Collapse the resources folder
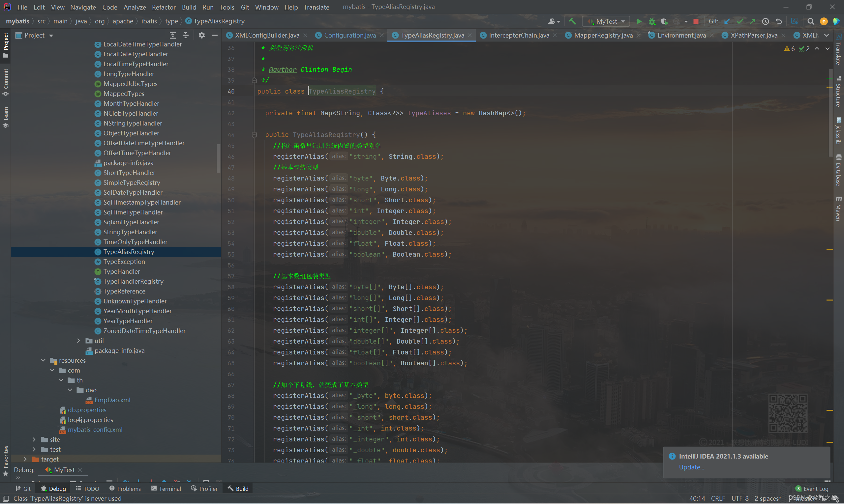The image size is (844, 504). pos(43,360)
